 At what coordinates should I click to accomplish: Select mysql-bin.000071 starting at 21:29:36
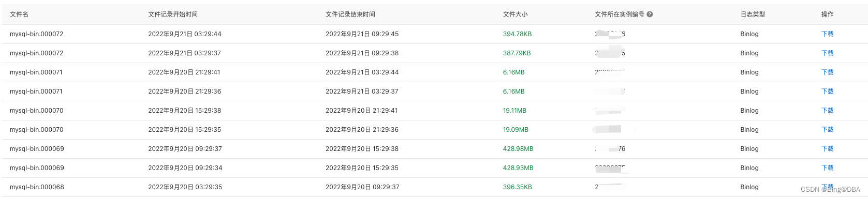36,92
